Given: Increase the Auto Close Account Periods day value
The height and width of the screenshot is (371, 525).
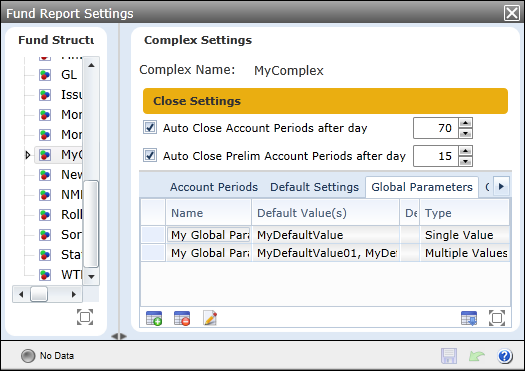Looking at the screenshot, I should click(x=465, y=123).
